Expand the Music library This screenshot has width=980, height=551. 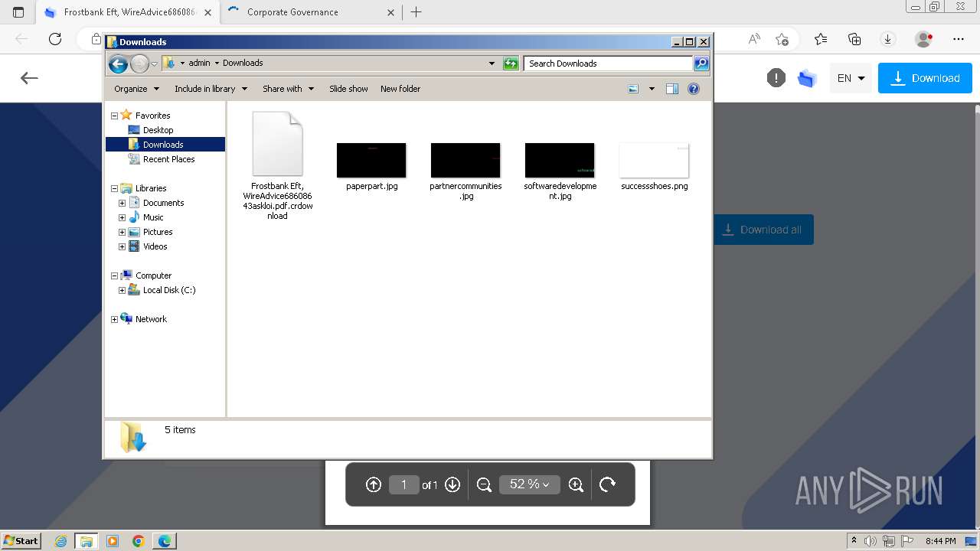coord(122,217)
